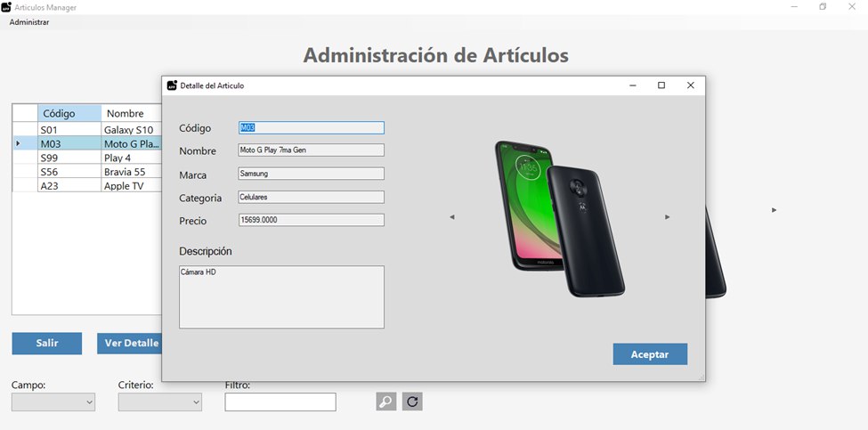Click the row selector for M03 row
The height and width of the screenshot is (430, 868).
tap(25, 143)
